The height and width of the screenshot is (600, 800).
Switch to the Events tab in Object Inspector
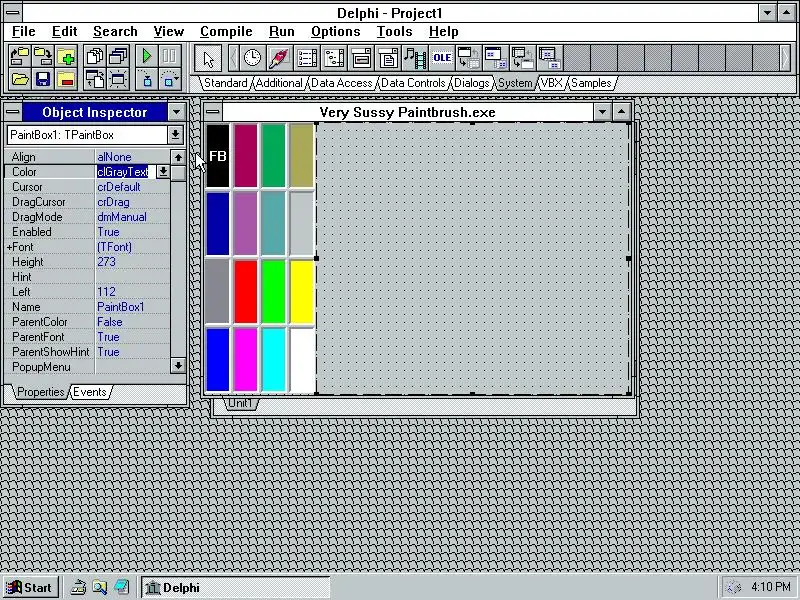(x=90, y=392)
